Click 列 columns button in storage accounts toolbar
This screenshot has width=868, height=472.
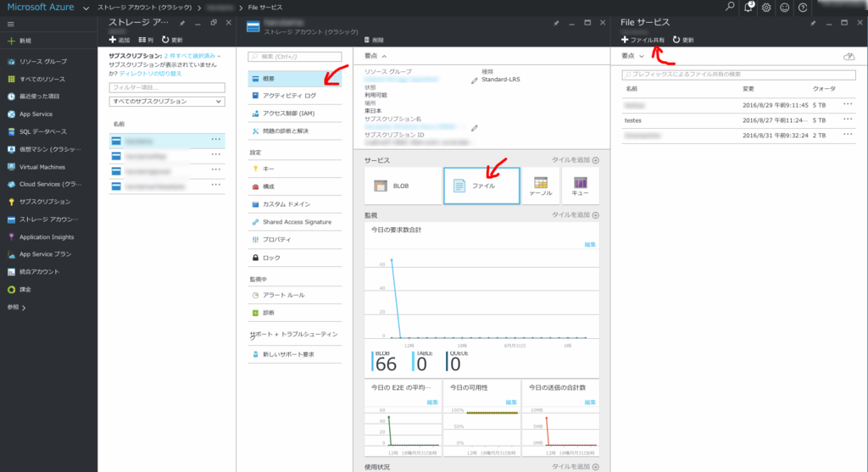tap(146, 40)
